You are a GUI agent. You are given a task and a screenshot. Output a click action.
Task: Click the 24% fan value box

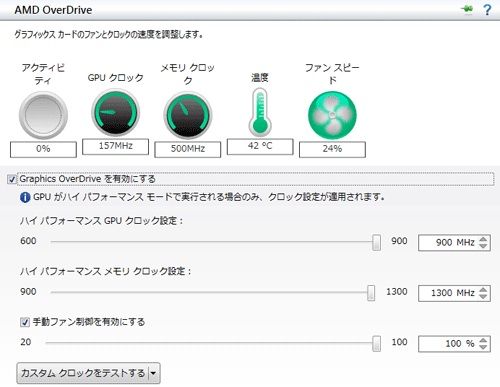332,149
